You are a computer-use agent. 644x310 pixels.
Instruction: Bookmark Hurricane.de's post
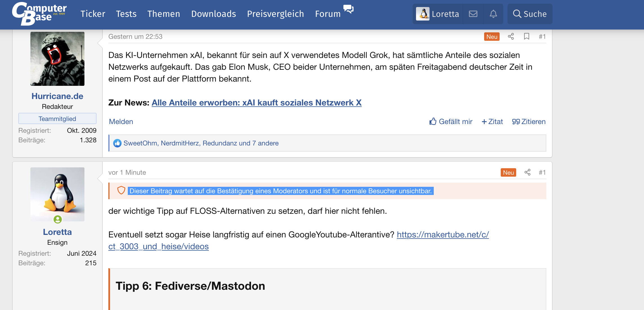click(527, 36)
